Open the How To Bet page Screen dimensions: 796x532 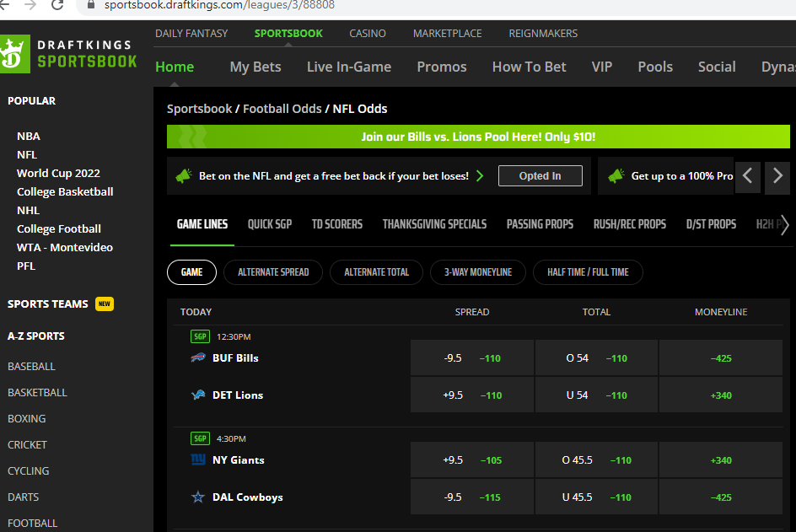click(529, 67)
